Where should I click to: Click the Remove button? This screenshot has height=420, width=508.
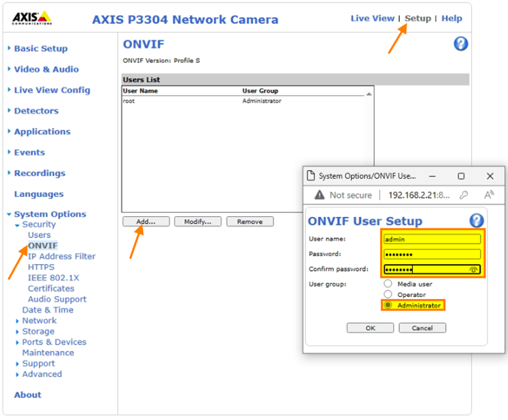(250, 222)
